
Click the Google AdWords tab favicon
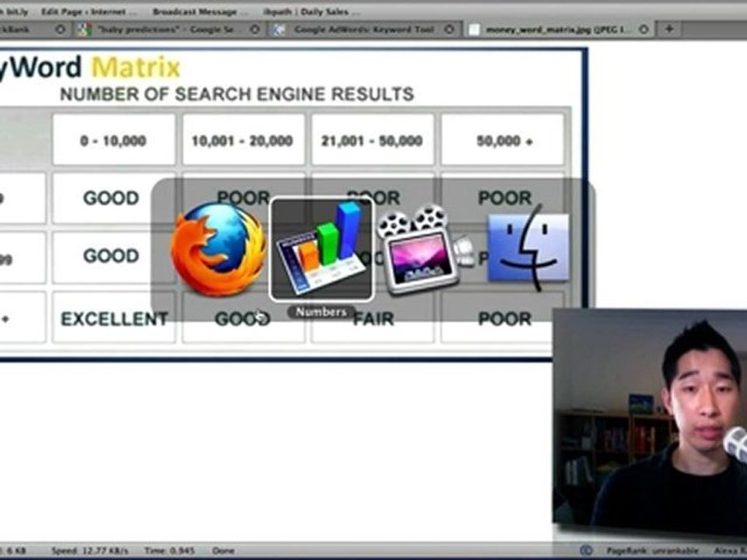(x=279, y=30)
